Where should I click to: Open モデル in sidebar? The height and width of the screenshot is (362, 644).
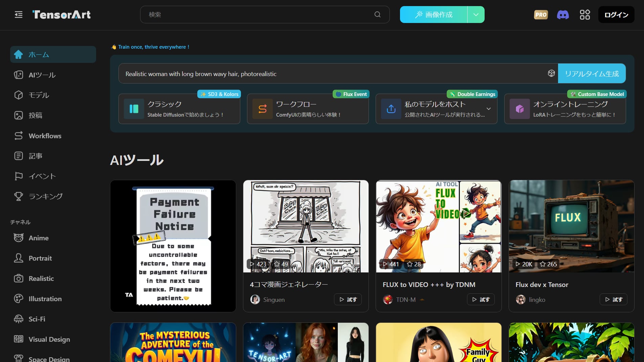click(x=53, y=95)
